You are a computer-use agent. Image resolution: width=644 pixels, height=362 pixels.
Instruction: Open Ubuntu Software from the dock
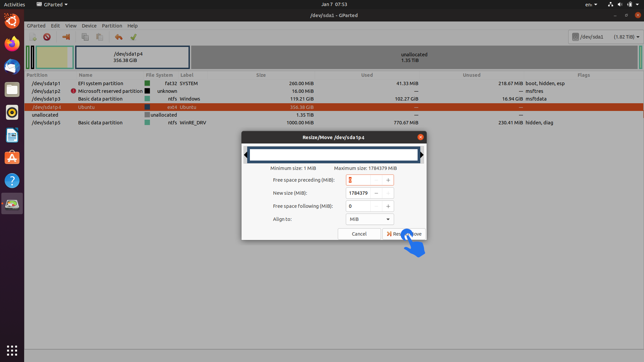click(12, 158)
